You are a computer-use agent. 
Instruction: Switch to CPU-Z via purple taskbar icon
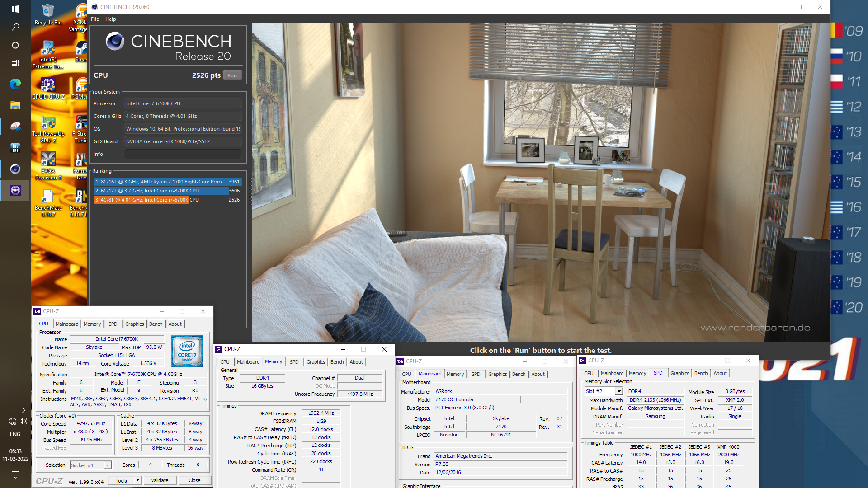click(x=15, y=190)
